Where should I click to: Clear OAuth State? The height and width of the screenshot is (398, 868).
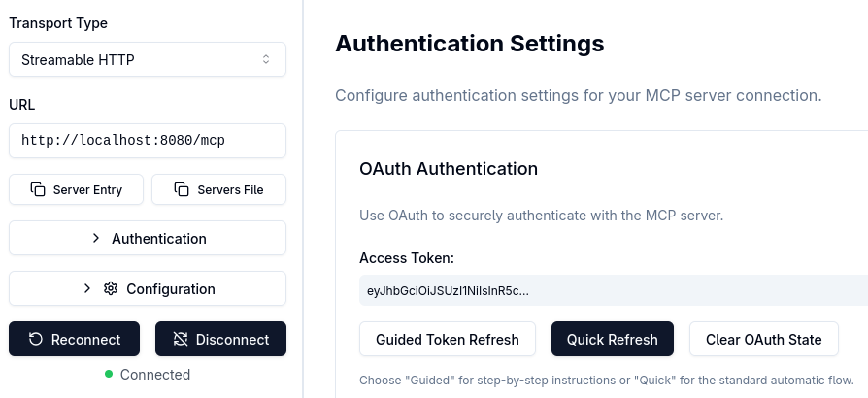764,339
